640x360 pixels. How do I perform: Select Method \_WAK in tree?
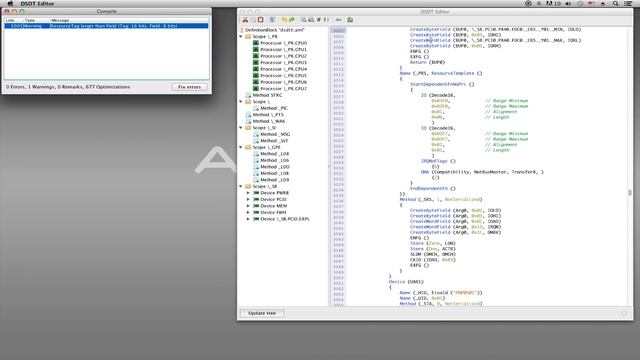pos(269,121)
